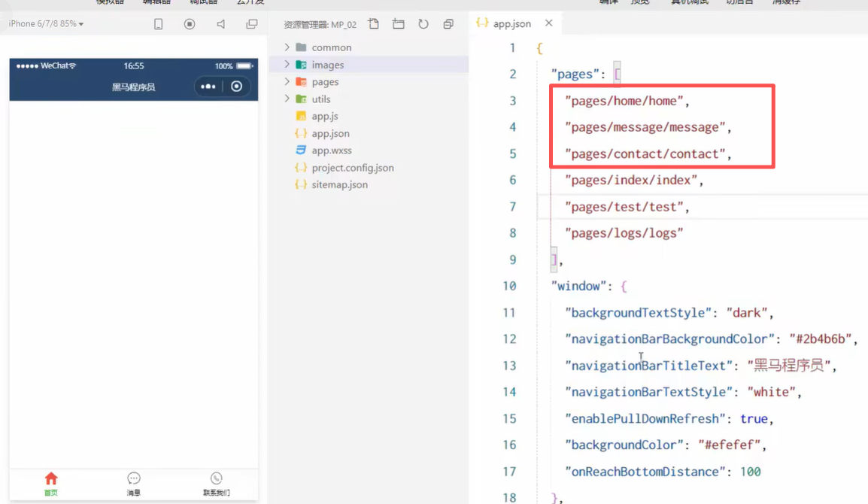Click line number 1 in the gutter

(512, 48)
